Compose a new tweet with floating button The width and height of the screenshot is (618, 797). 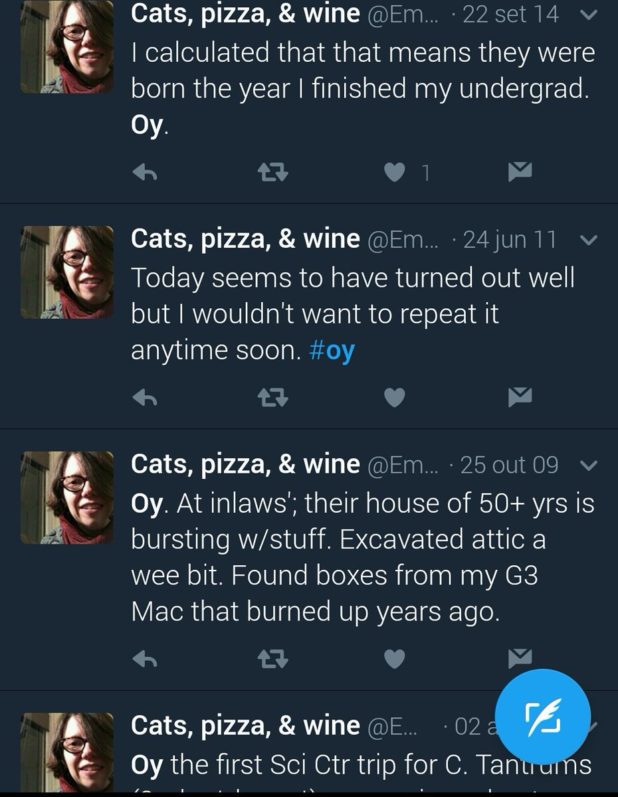(x=543, y=716)
